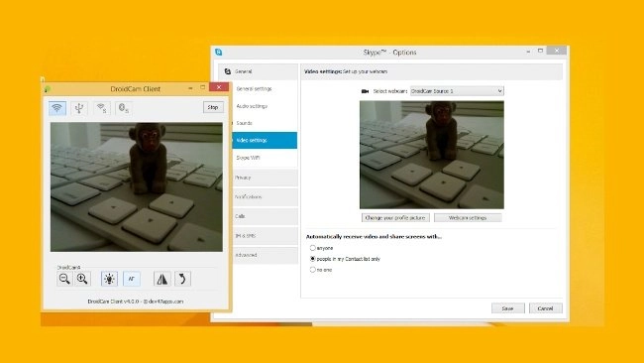Open Audio settings in the sidebar

(x=252, y=106)
